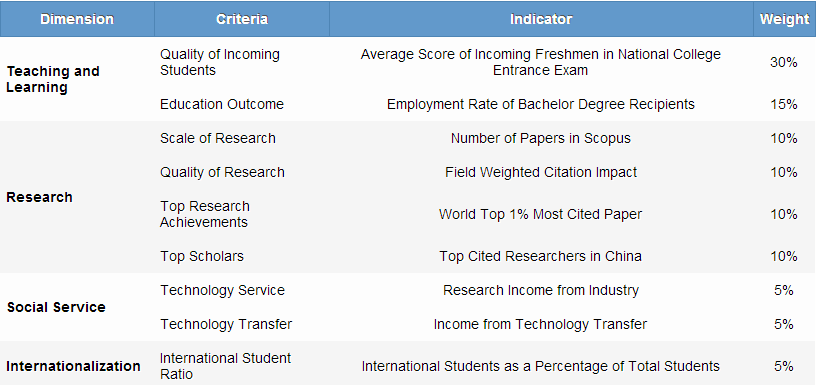Click the Education Outcome criteria text

222,104
